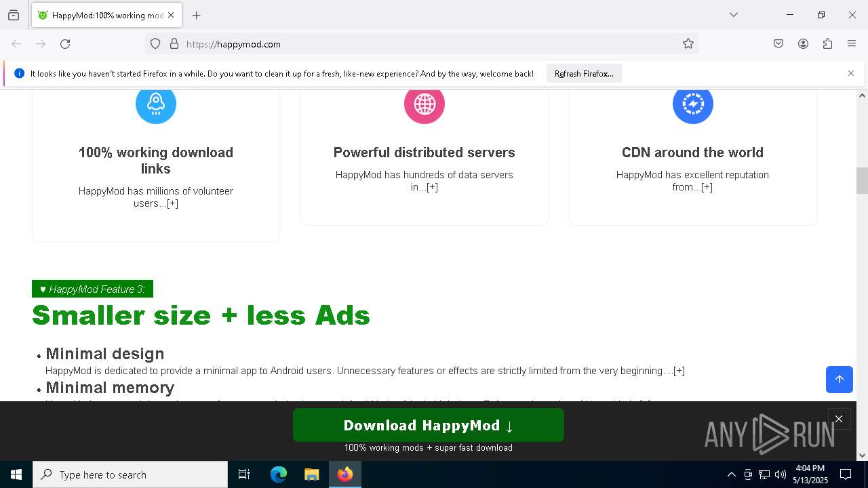Screen dimensions: 868x488
Task: Expand the '[+]' after data servers text
Action: (432, 187)
